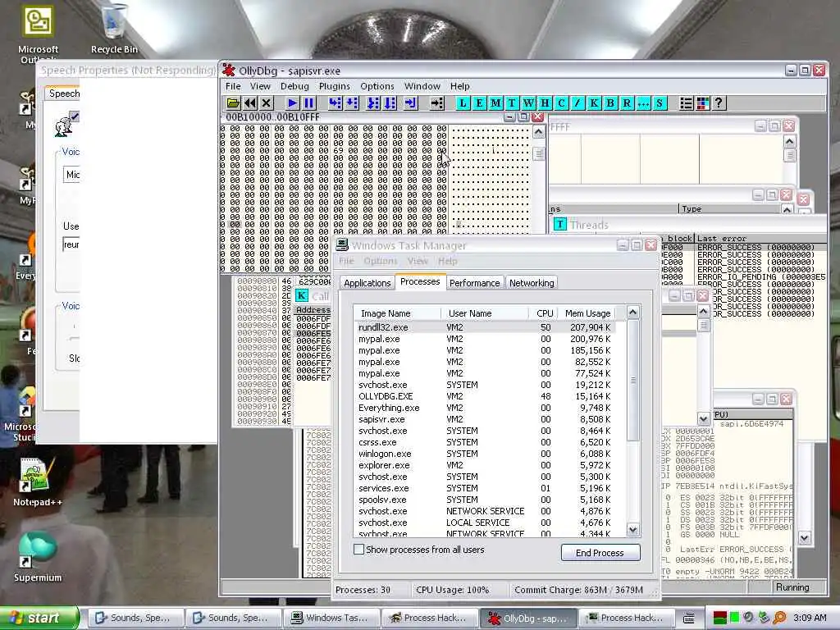Open Run trace with dots button
Image resolution: width=840 pixels, height=630 pixels.
point(643,103)
